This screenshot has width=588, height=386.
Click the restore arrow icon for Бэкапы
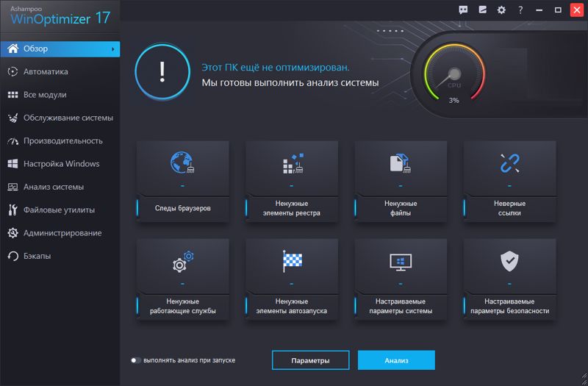[12, 256]
